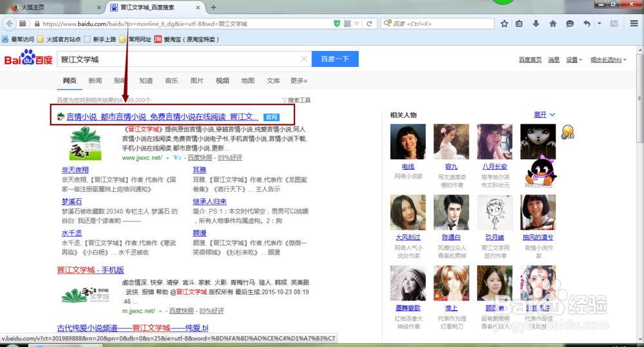Open the 百度首页 link
Viewport: 644px width, 347px height.
[530, 60]
